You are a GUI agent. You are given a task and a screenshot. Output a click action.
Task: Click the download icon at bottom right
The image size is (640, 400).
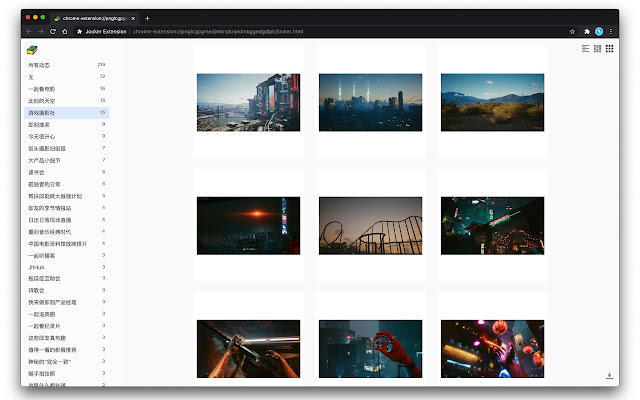tap(609, 376)
